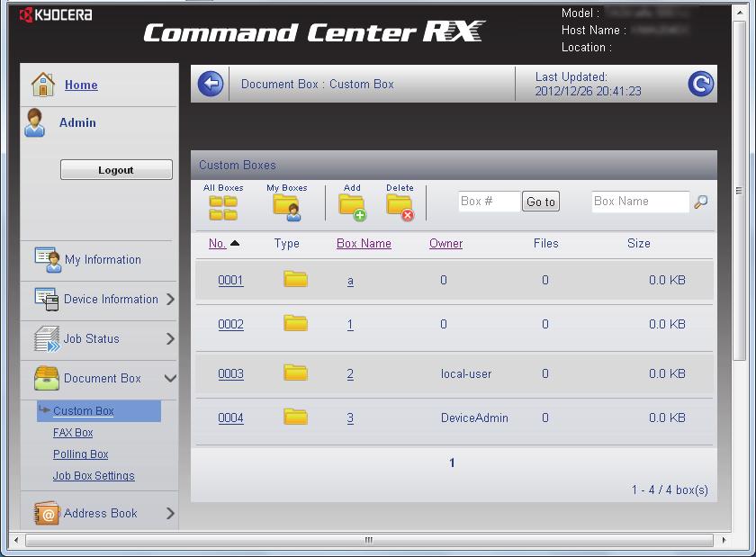
Task: Expand the Address Book chevron
Action: click(x=170, y=513)
